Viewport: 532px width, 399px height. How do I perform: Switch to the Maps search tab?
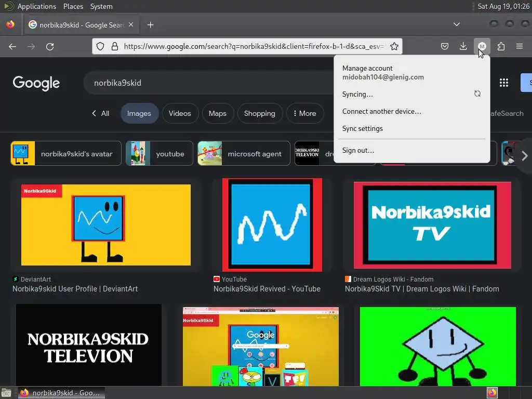pos(218,113)
